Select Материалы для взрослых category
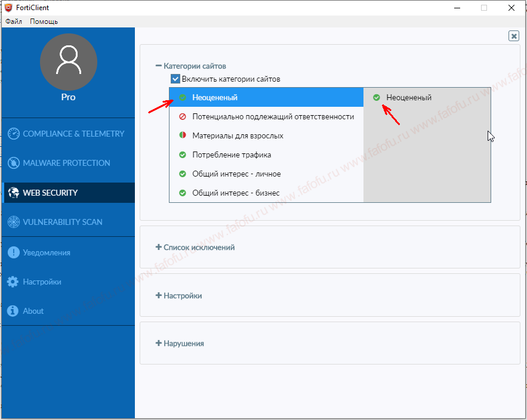Screen dimensions: 527x420 (267, 135)
